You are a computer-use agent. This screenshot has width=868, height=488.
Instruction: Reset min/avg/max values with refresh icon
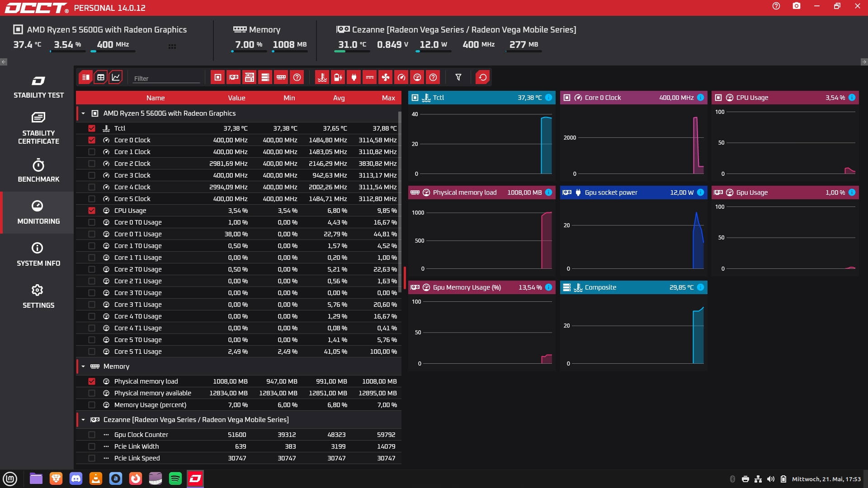tap(483, 77)
